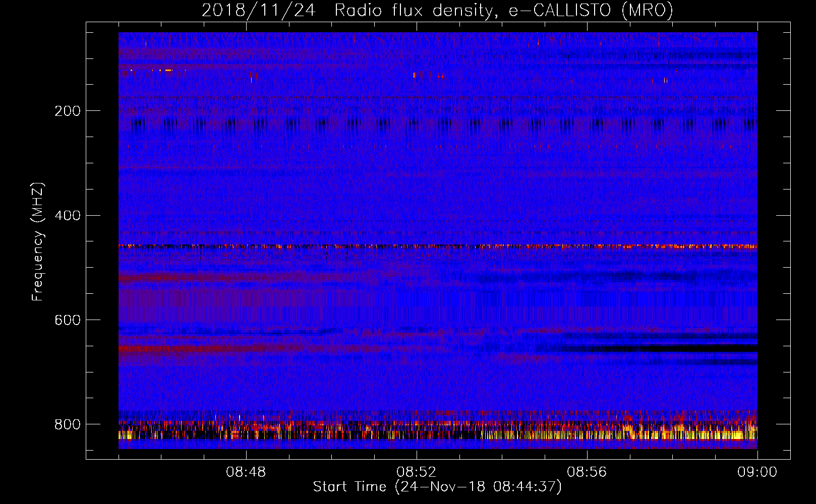
Task: Click the 09:00 time tick label
Action: 757,472
